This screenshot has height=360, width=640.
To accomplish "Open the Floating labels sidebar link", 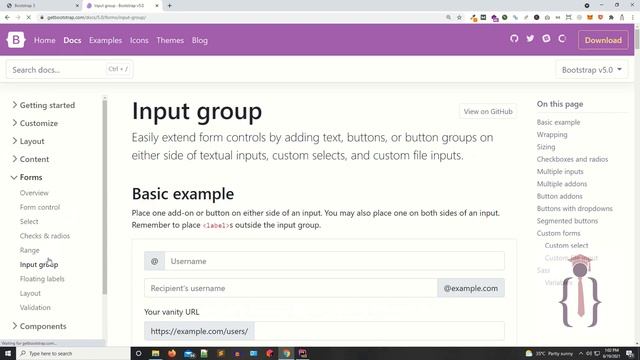I will coord(42,279).
